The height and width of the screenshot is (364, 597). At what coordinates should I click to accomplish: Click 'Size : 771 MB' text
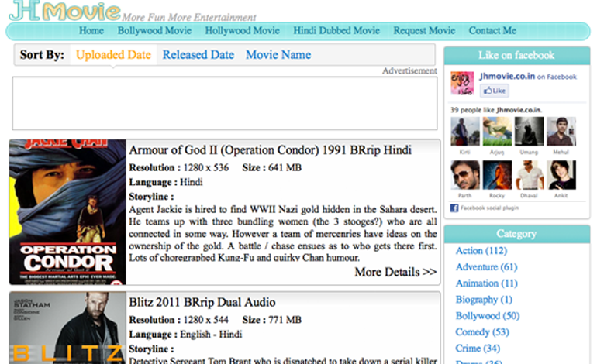click(x=272, y=320)
